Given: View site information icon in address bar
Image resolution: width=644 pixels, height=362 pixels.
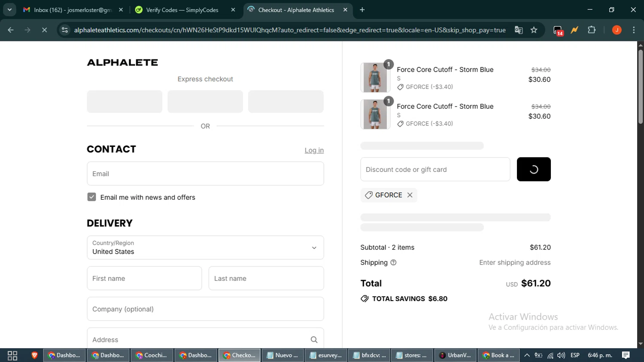Looking at the screenshot, I should click(x=65, y=30).
